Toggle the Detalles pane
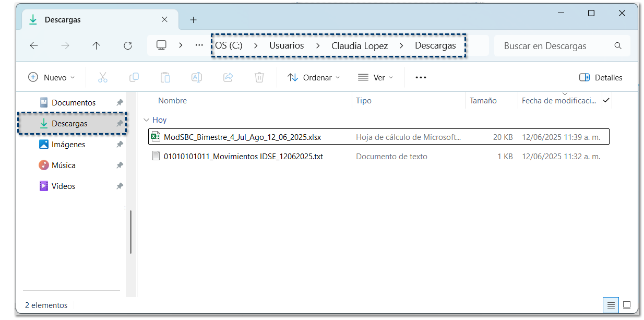This screenshot has height=320, width=644. (601, 77)
